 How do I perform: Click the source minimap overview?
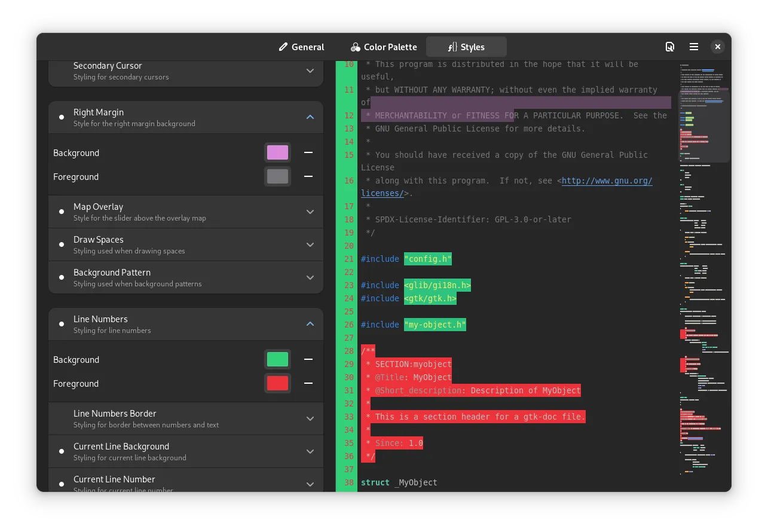pyautogui.click(x=704, y=269)
